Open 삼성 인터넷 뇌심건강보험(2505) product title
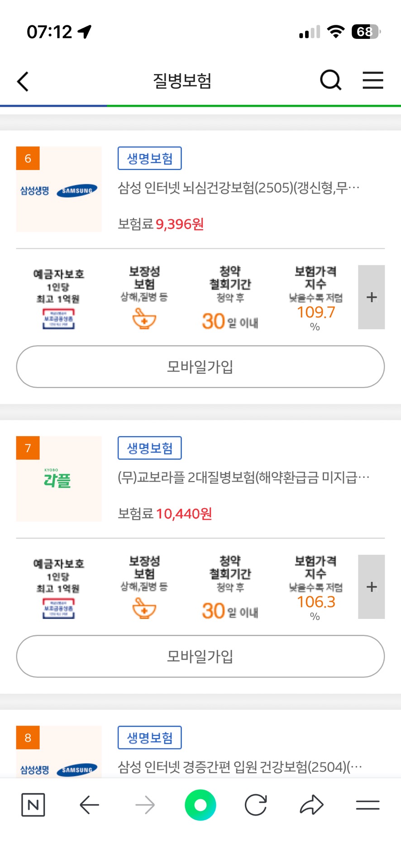This screenshot has height=868, width=401. point(239,188)
